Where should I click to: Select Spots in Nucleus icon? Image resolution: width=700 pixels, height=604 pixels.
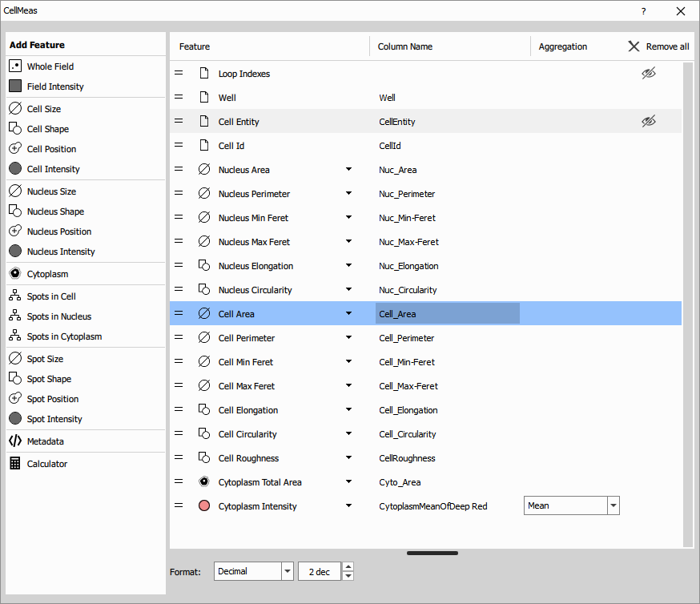[x=15, y=316]
